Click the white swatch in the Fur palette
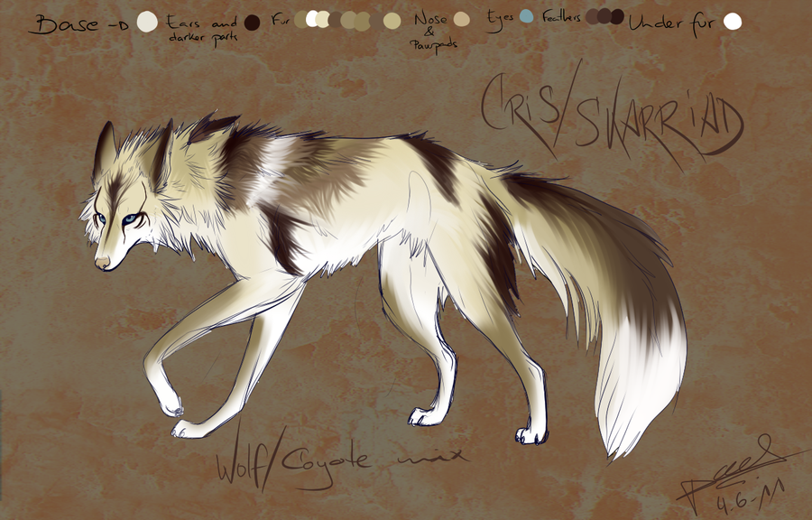812x520 pixels. [313, 18]
